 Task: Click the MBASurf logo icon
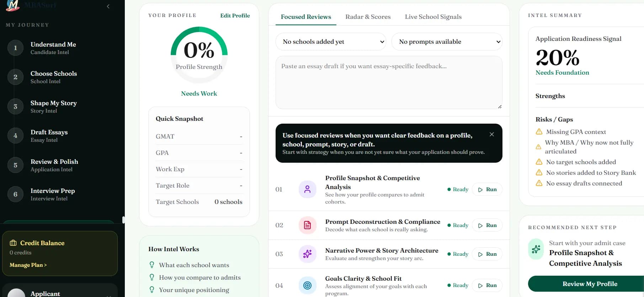(13, 5)
